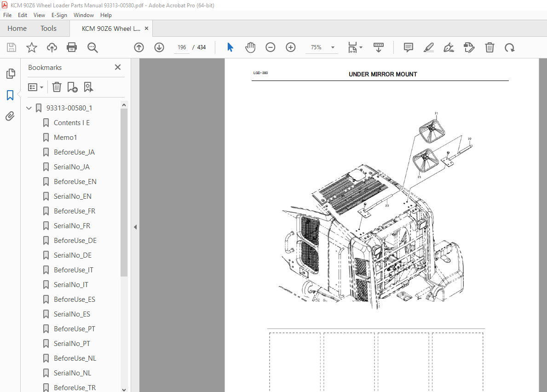Viewport: 547px width, 392px height.
Task: Open the attachments paperclip panel
Action: (x=10, y=116)
